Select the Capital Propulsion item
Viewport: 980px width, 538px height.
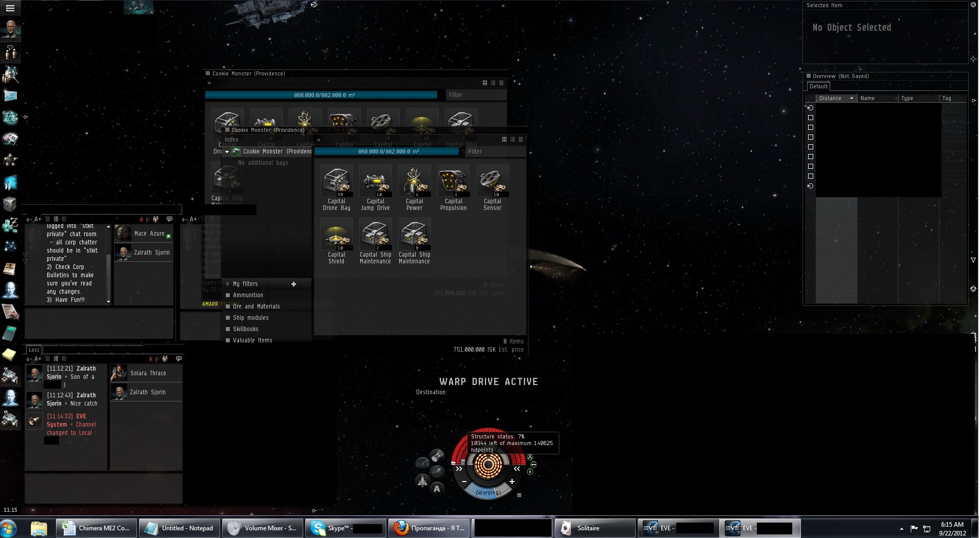point(454,188)
